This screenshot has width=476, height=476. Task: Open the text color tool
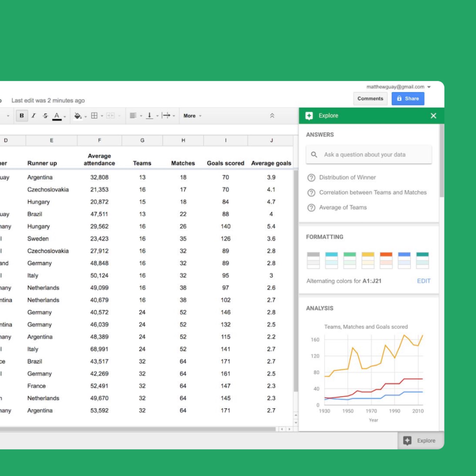coord(57,116)
